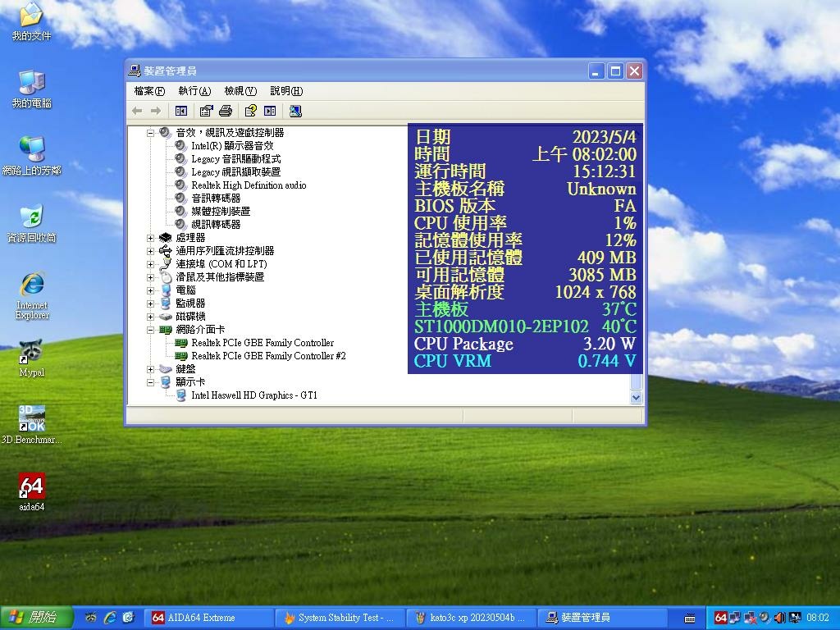Select the 我的文件 desktop icon
Viewport: 840px width, 630px height.
coord(32,22)
